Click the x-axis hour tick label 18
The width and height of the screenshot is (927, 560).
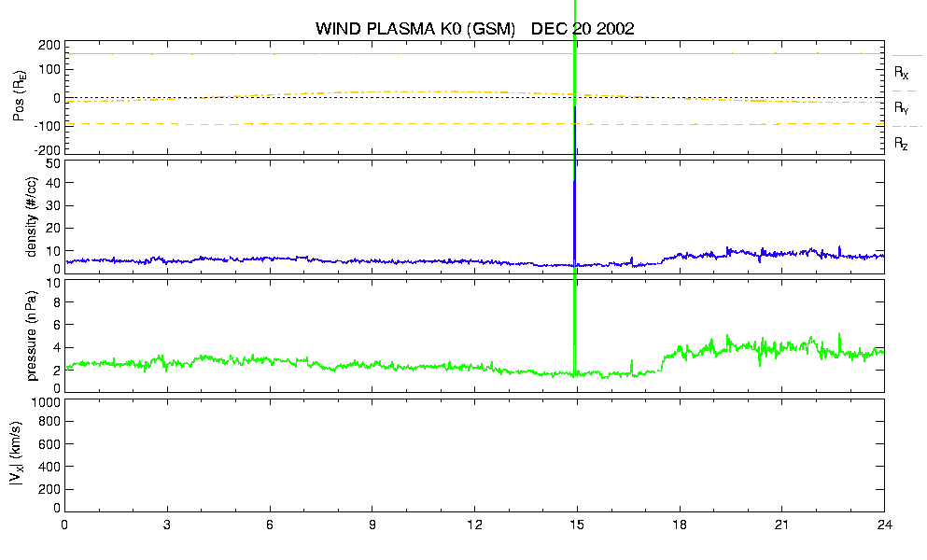pos(680,525)
